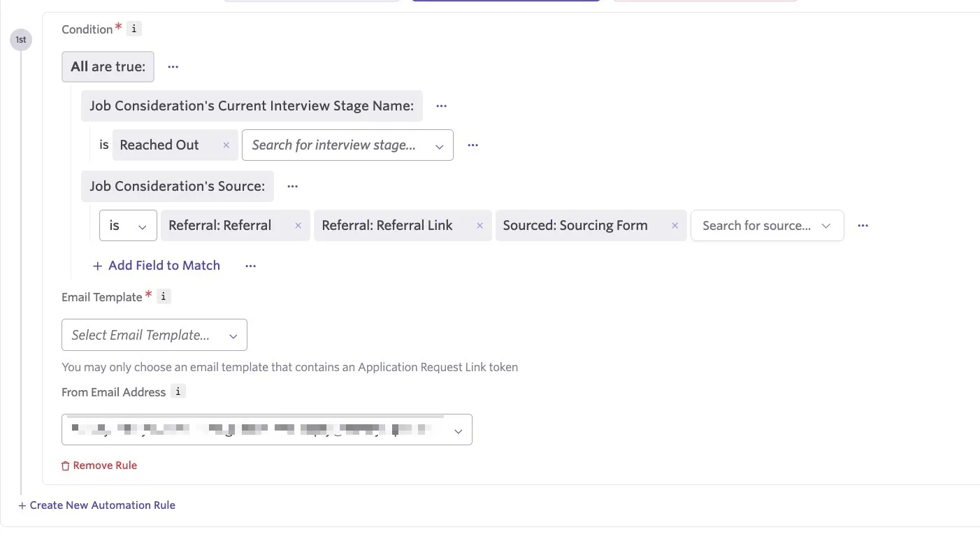Open ellipsis menu beside Add Field to Match
The width and height of the screenshot is (980, 548).
click(250, 266)
